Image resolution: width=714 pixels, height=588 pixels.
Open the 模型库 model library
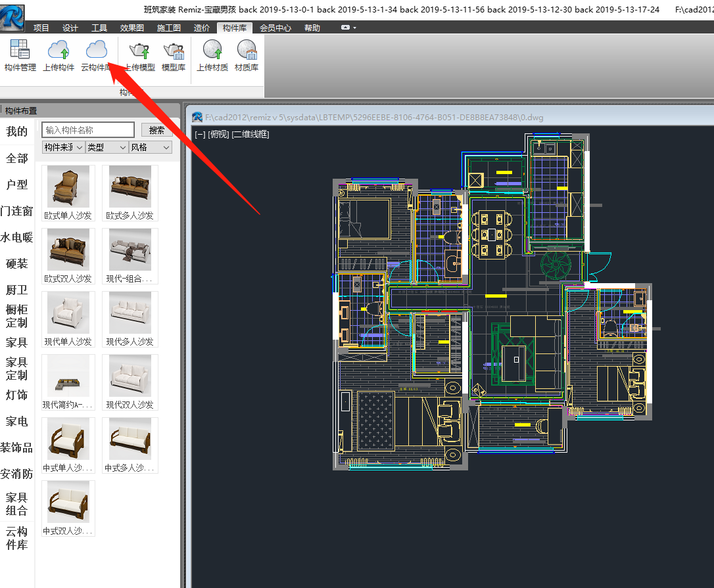(174, 56)
